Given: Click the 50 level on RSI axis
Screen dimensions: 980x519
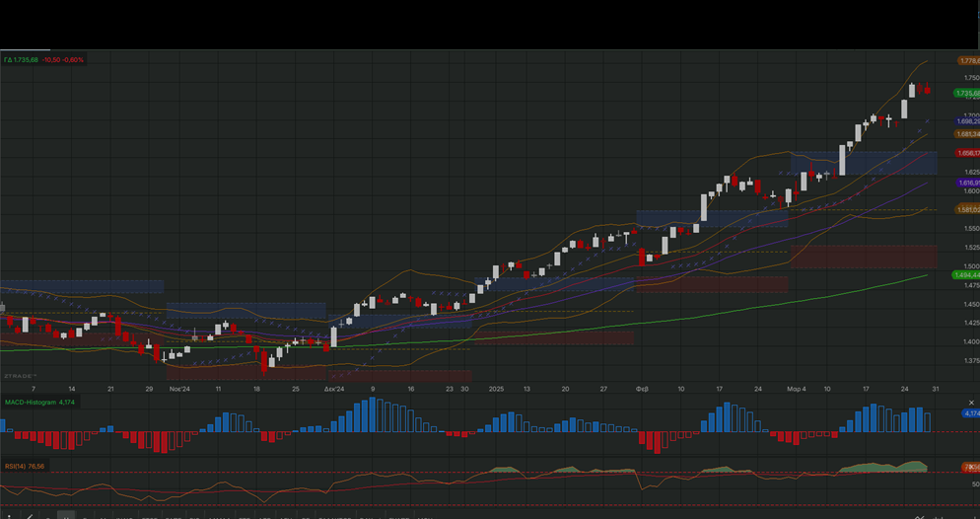Looking at the screenshot, I should click(x=975, y=484).
